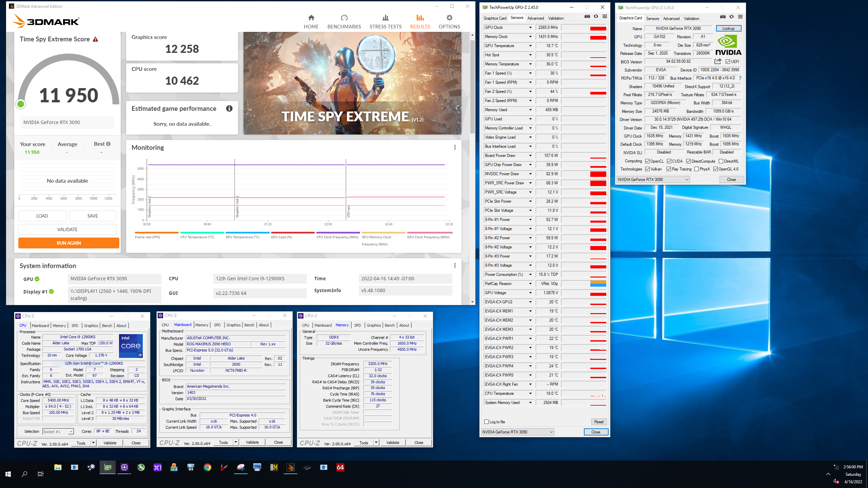
Task: Open OPTIONS gear in 3DMark
Action: coord(449,18)
